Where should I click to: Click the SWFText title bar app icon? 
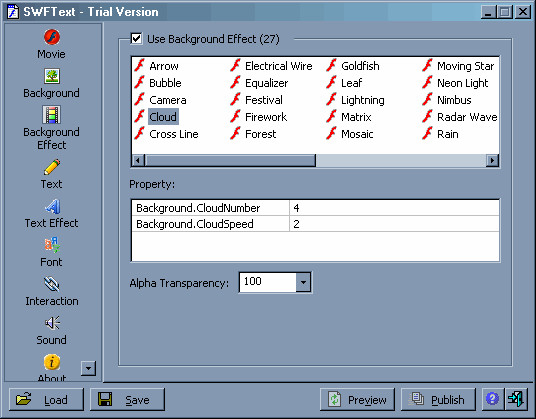13,12
